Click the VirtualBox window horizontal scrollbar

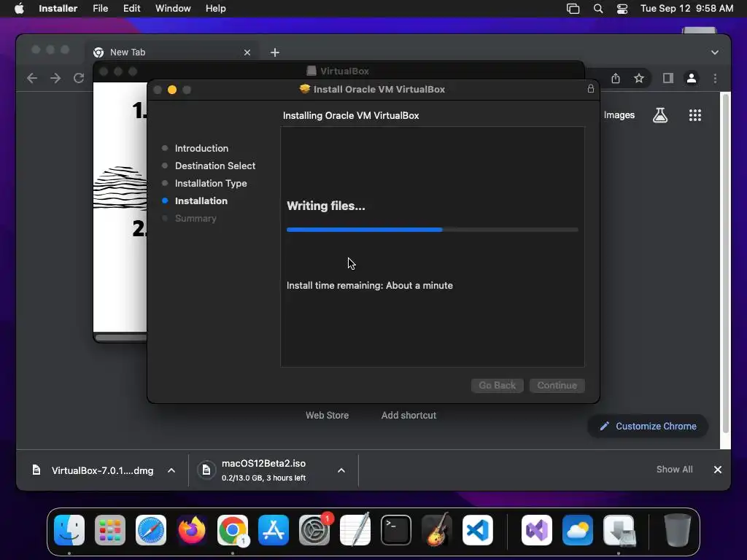point(121,337)
